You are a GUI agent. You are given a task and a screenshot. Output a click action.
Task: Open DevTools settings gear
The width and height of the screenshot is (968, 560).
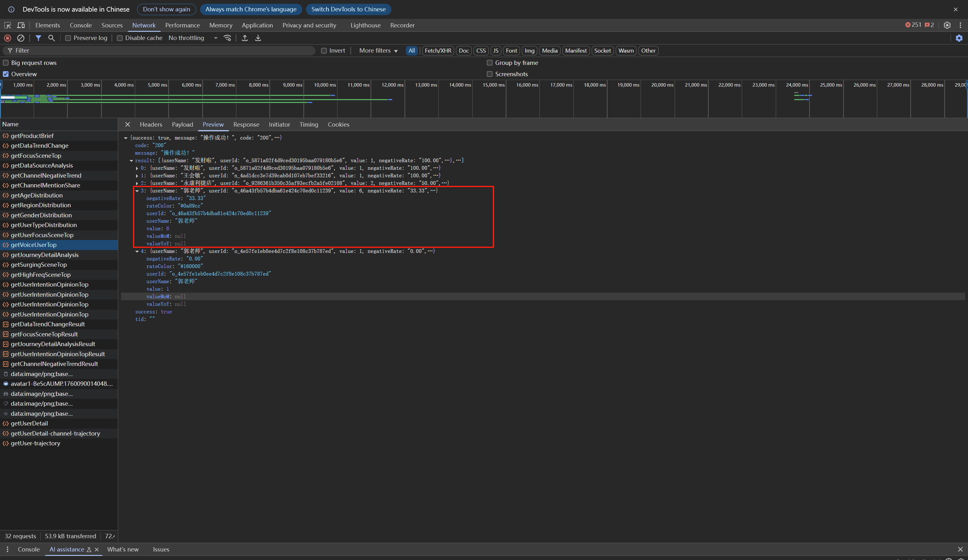point(947,25)
